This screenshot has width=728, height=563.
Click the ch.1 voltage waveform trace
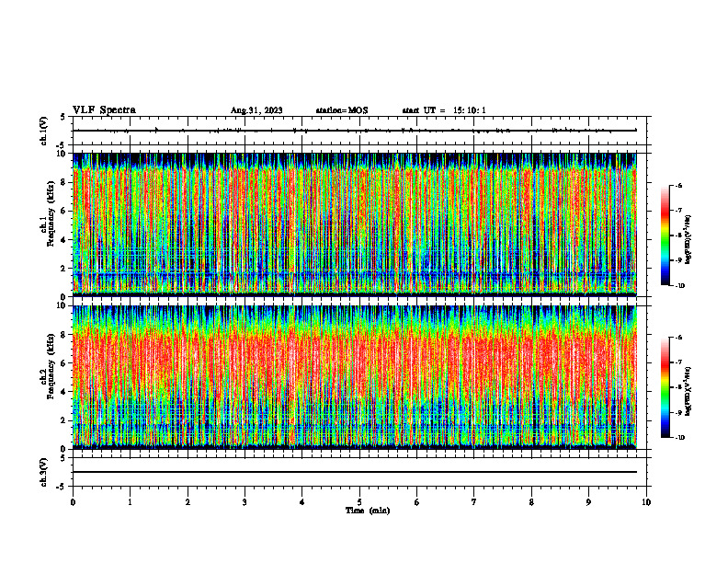[x=355, y=131]
